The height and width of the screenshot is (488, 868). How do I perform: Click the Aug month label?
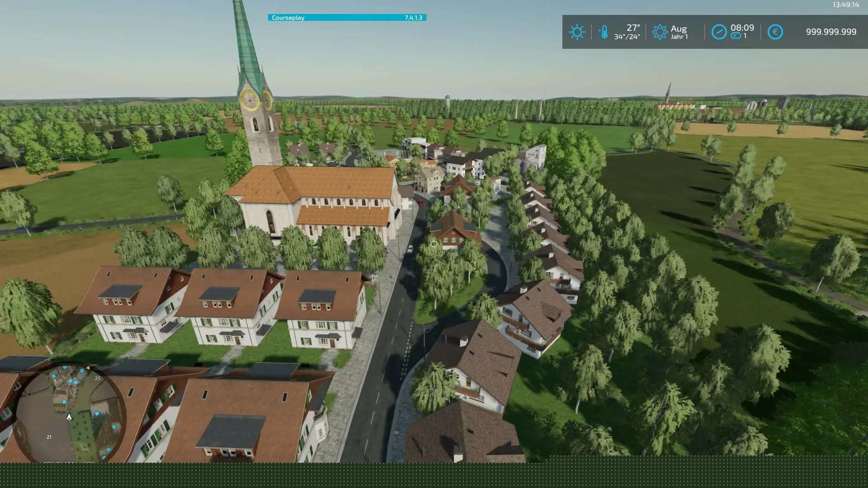679,29
